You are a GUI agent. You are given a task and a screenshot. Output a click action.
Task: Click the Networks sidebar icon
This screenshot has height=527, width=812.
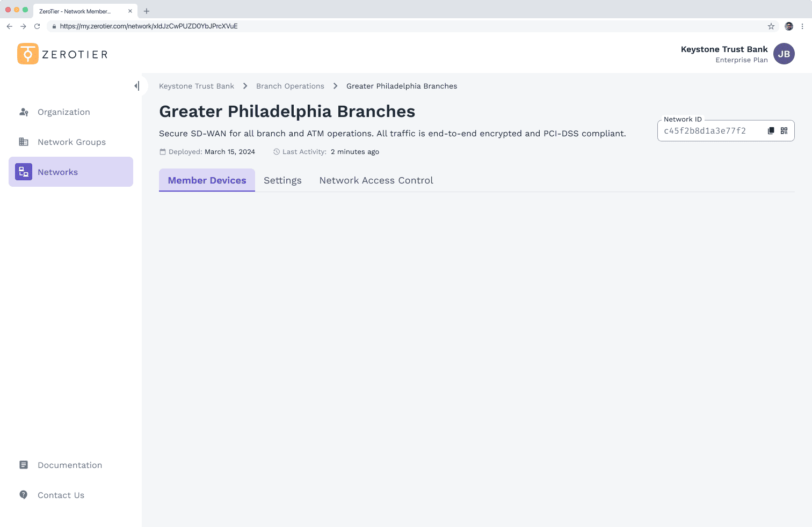pos(24,172)
